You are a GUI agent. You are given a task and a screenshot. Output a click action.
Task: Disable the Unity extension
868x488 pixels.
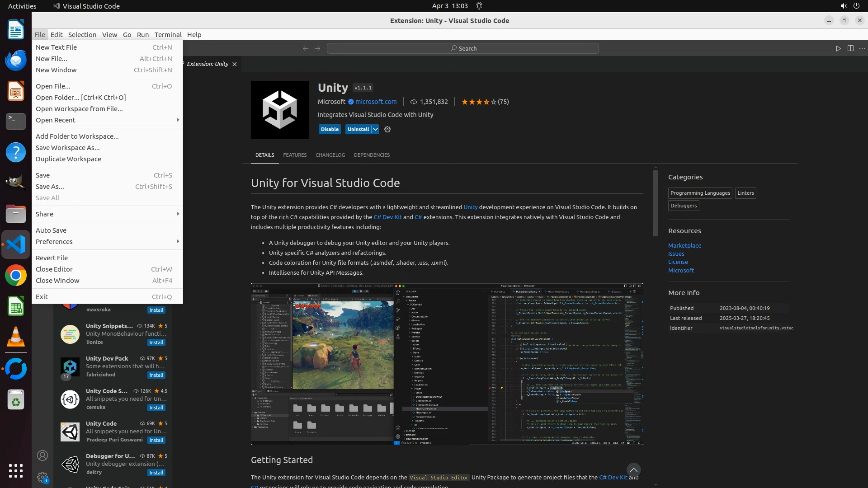[330, 129]
